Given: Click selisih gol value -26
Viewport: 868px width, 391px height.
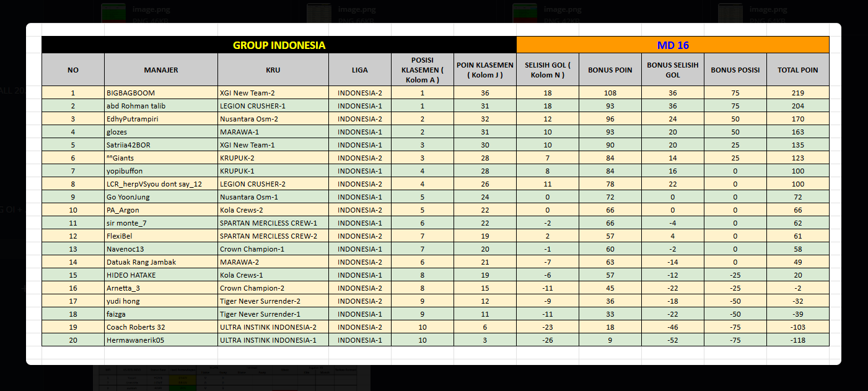Looking at the screenshot, I should (x=548, y=340).
